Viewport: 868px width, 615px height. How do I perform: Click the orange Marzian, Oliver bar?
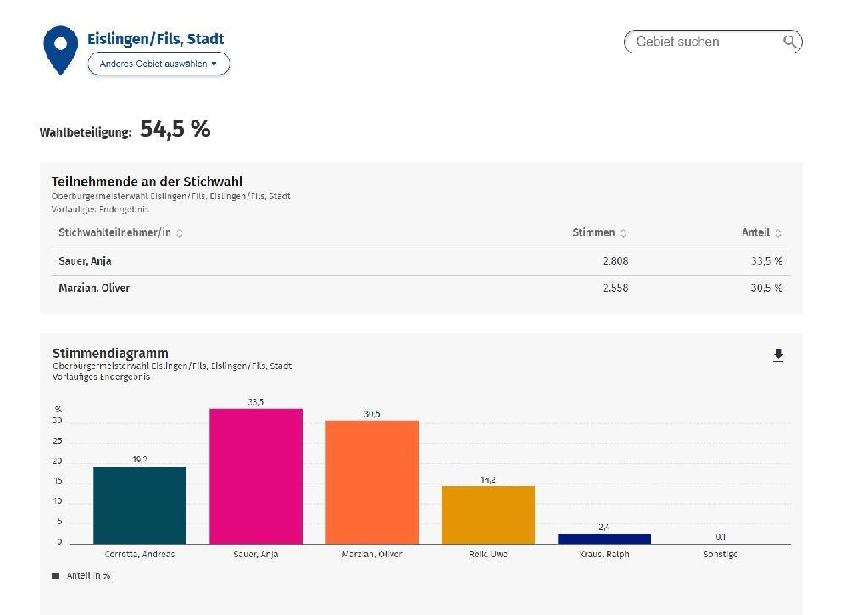point(372,482)
